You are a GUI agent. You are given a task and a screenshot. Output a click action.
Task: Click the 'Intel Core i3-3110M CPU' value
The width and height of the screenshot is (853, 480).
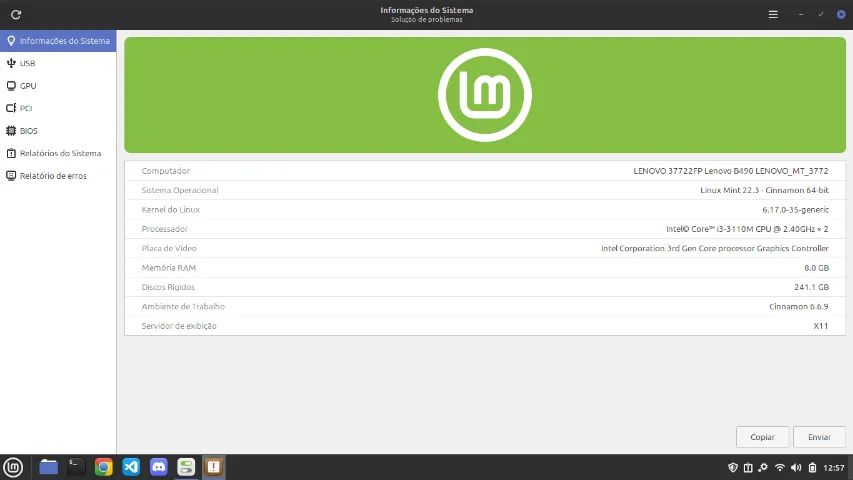tap(747, 229)
